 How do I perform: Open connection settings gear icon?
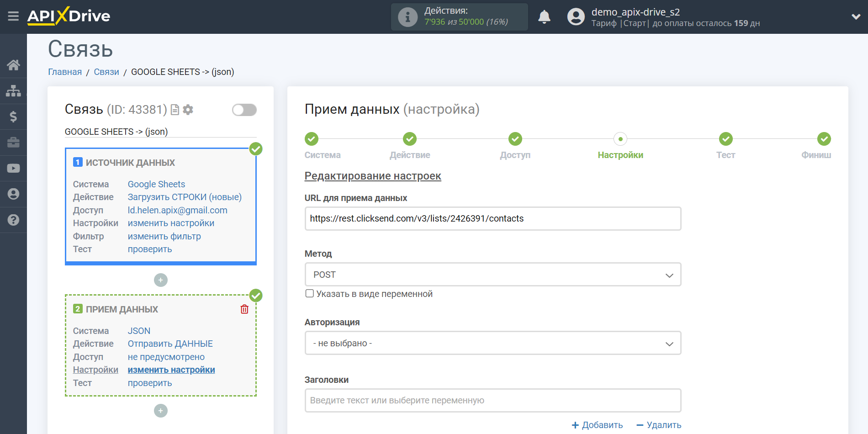coord(188,110)
